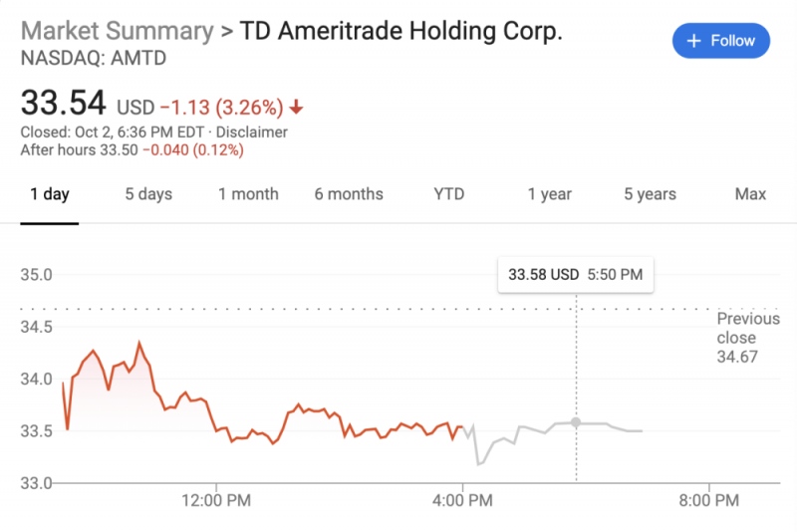797x532 pixels.
Task: Show the 6 months chart
Action: point(349,194)
